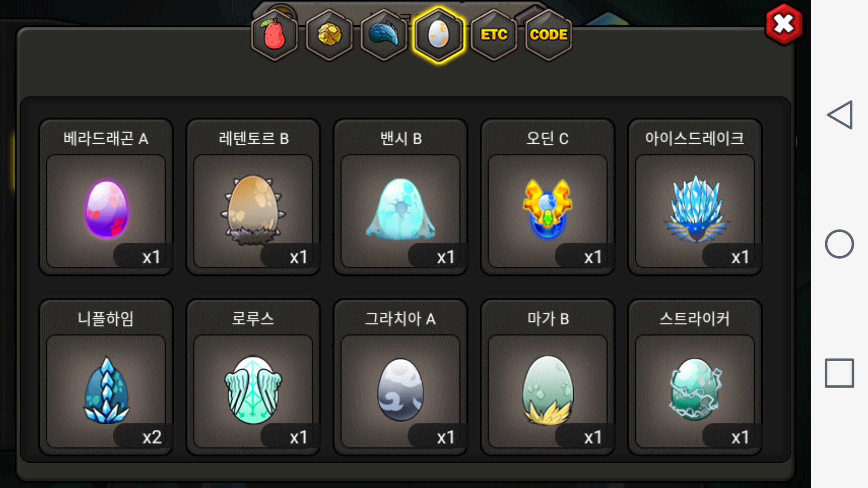Screen dimensions: 868x488
Task: Pick the gray cloudy 그라치아 A egg
Action: click(x=400, y=377)
